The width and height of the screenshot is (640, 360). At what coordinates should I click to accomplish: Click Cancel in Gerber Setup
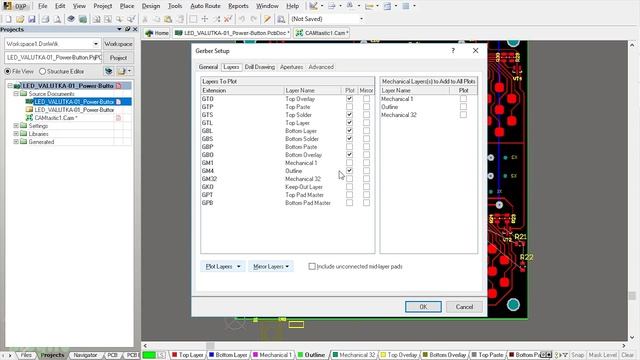click(x=464, y=307)
